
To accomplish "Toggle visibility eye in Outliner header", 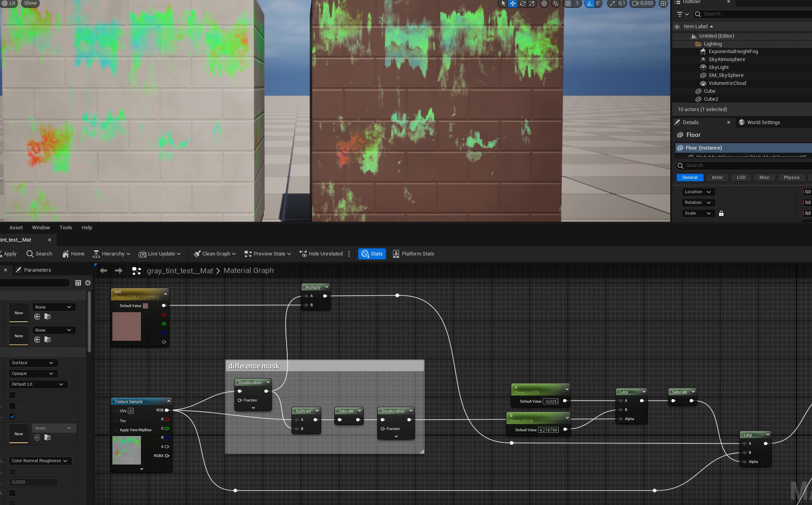I will [677, 27].
